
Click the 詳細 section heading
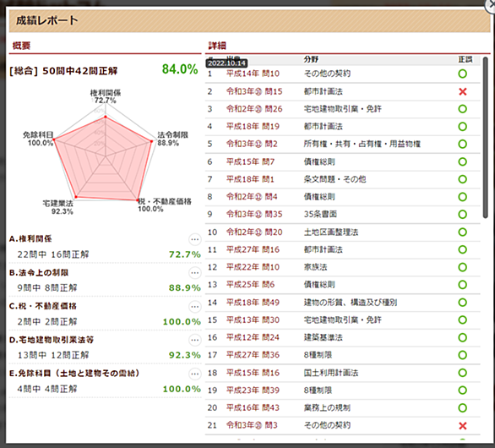click(217, 46)
